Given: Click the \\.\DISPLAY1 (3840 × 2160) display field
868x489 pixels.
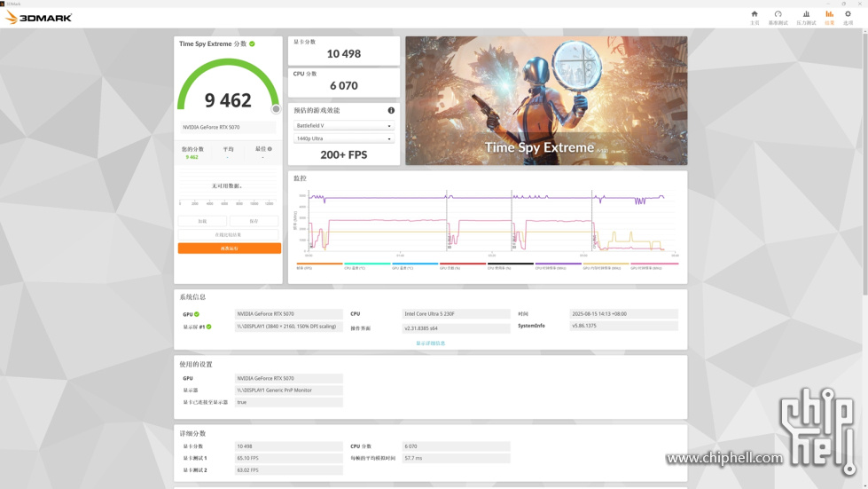Looking at the screenshot, I should click(288, 327).
